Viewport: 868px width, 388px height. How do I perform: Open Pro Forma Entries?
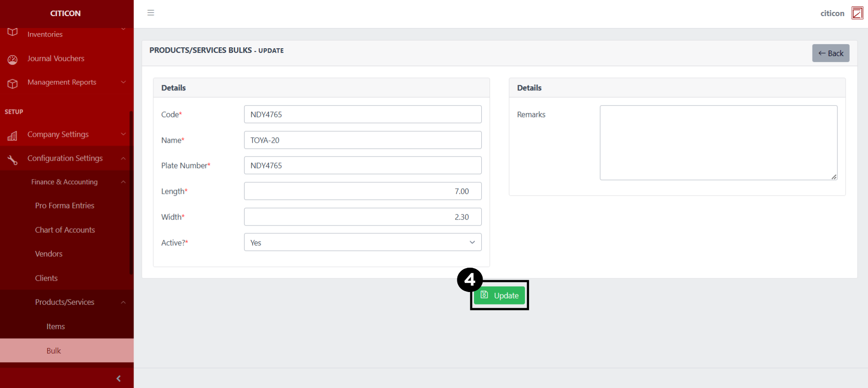tap(65, 206)
